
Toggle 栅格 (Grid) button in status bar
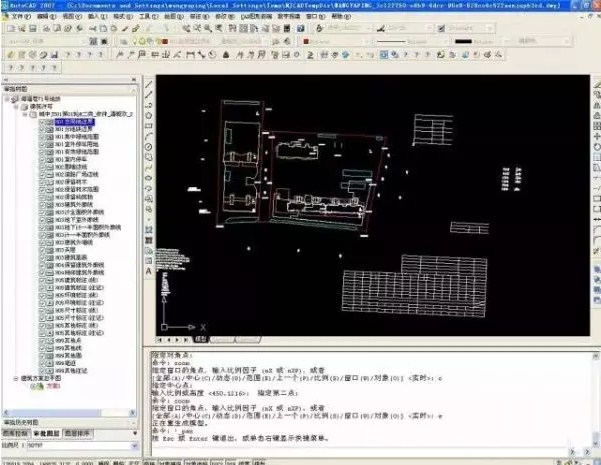point(118,462)
